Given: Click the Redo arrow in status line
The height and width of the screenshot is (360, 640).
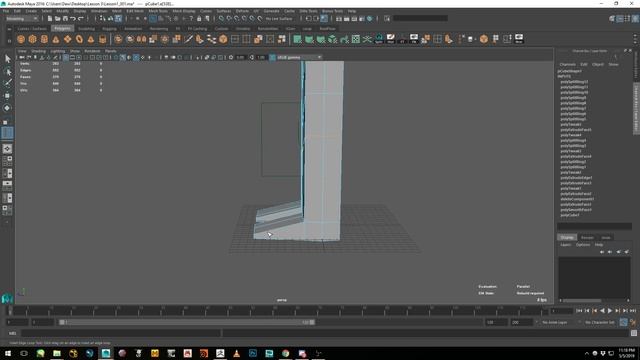Looking at the screenshot, I should pyautogui.click(x=81, y=18).
